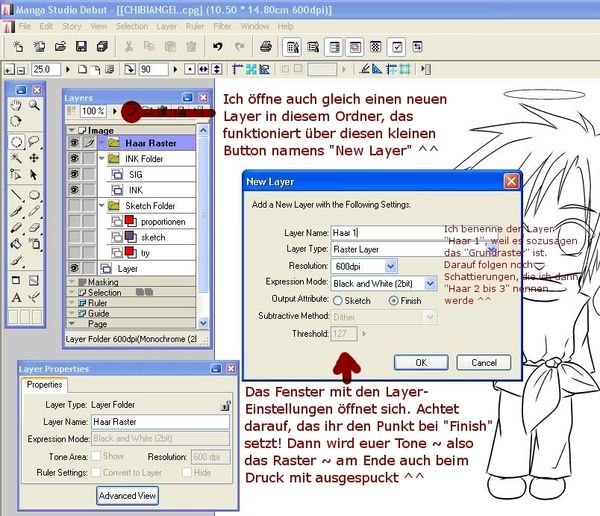Open the Layer menu

pos(166,26)
